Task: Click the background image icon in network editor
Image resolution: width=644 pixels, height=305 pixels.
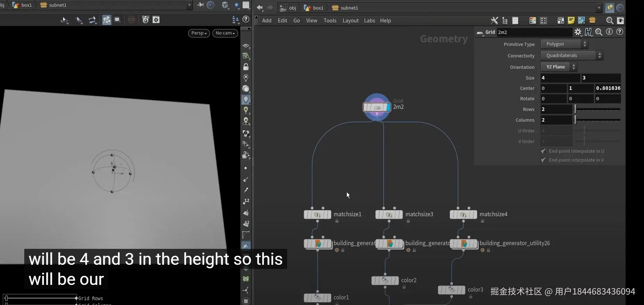Action: [582, 21]
